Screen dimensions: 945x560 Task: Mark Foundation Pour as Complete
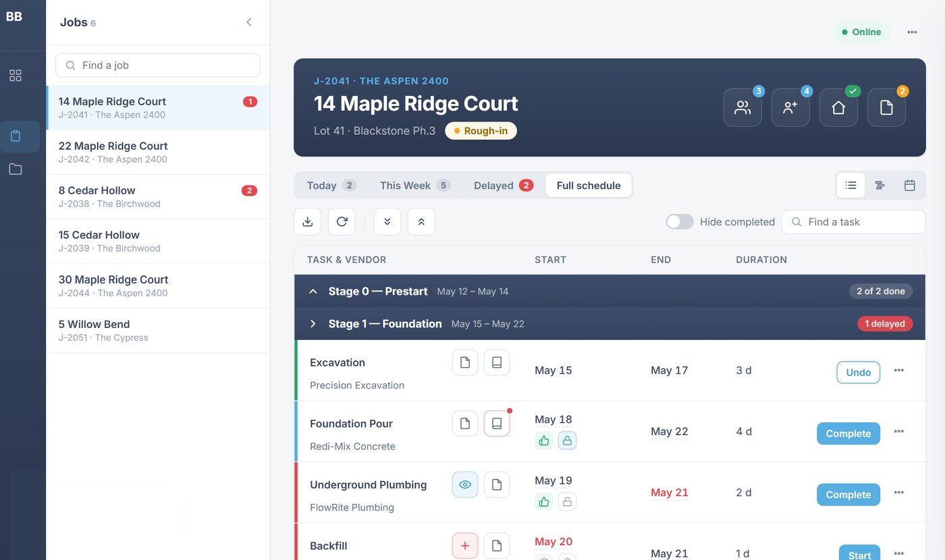tap(848, 434)
